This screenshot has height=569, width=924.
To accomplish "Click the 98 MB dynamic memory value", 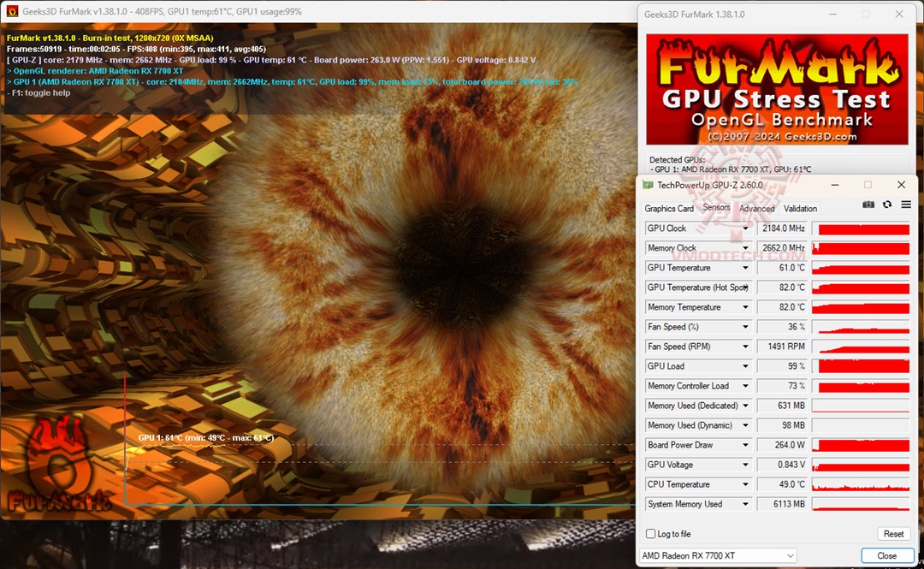I will pos(781,425).
